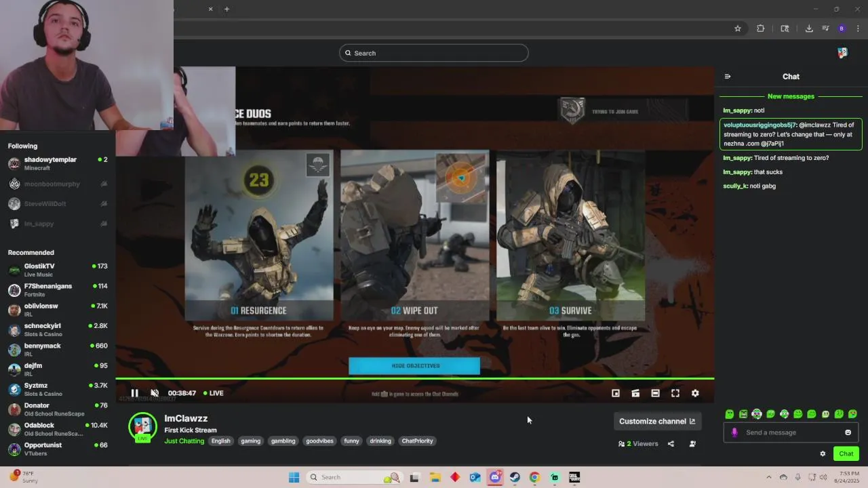Select the goodvibes tag

(319, 441)
